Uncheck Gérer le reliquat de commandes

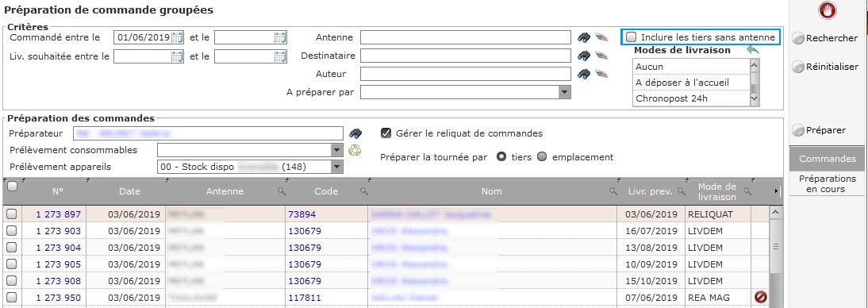tap(386, 133)
